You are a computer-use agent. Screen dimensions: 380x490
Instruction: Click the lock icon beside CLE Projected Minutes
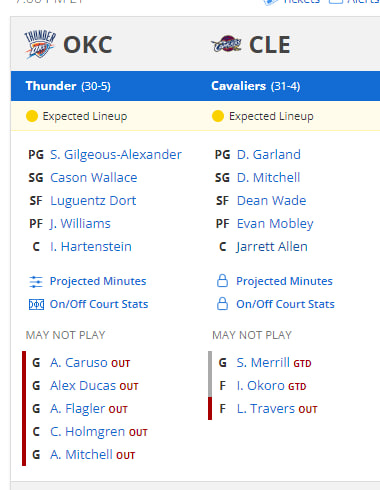click(x=222, y=281)
